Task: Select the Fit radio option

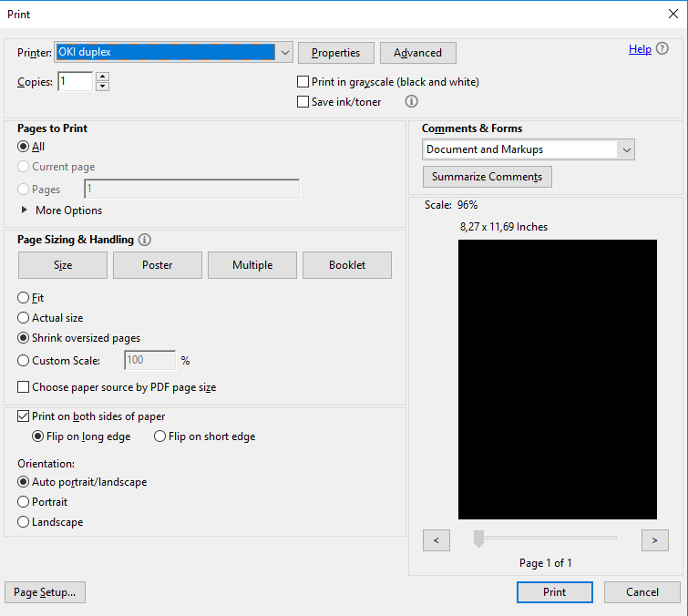Action: (x=24, y=297)
